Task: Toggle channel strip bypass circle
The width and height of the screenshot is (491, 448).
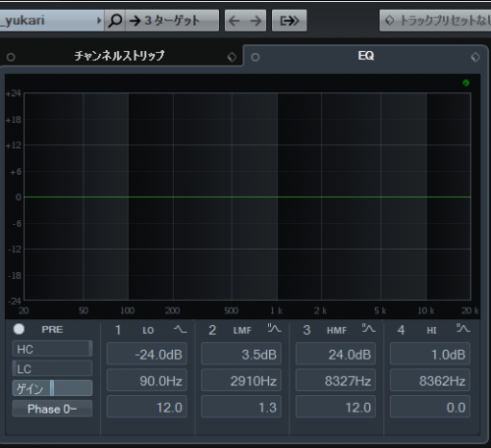Action: pyautogui.click(x=11, y=57)
